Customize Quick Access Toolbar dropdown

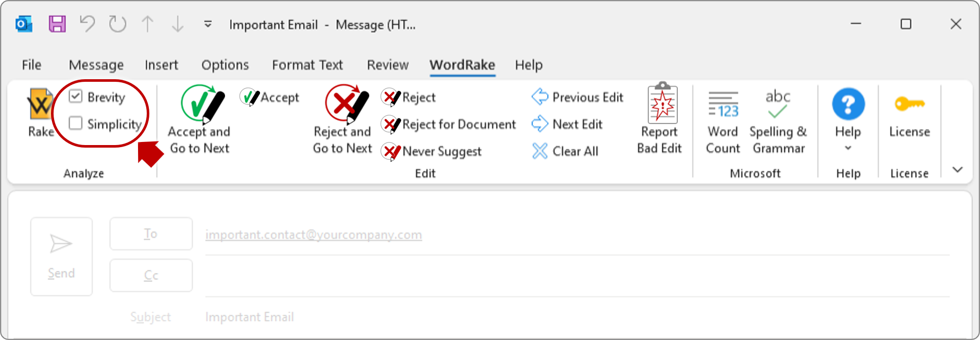point(208,24)
